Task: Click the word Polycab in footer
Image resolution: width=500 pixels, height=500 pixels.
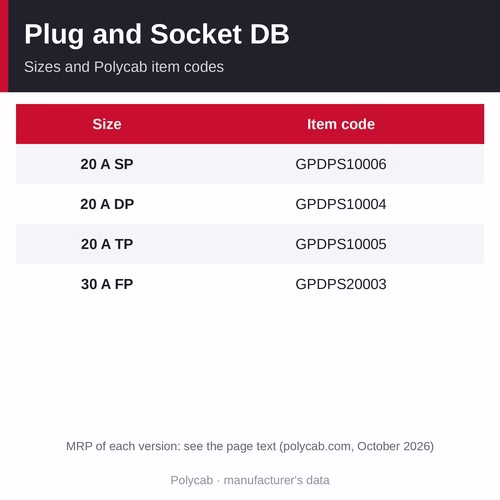Action: [192, 480]
